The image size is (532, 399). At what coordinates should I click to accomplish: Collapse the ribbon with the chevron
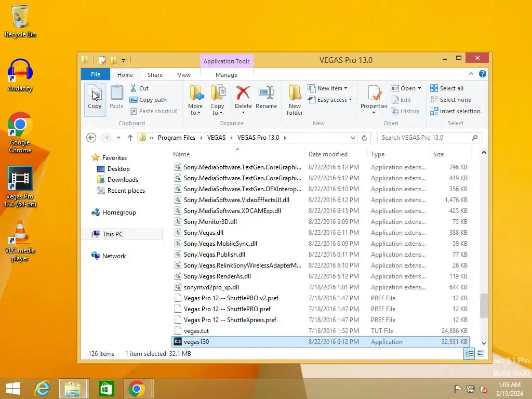click(x=471, y=74)
